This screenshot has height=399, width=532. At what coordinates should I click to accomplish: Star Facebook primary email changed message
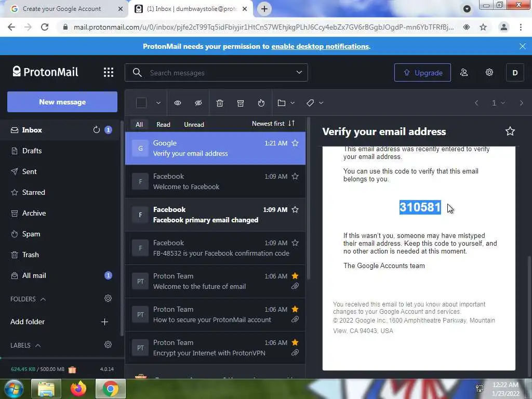(x=295, y=210)
